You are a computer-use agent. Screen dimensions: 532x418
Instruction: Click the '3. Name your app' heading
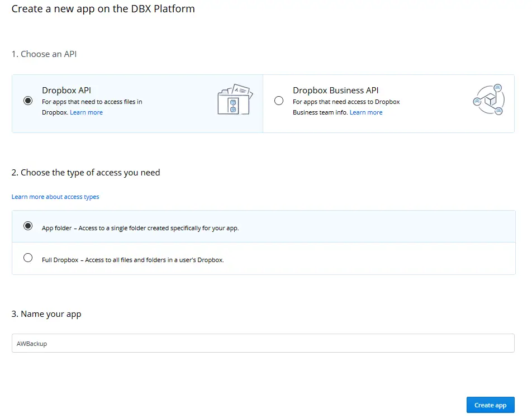click(46, 314)
